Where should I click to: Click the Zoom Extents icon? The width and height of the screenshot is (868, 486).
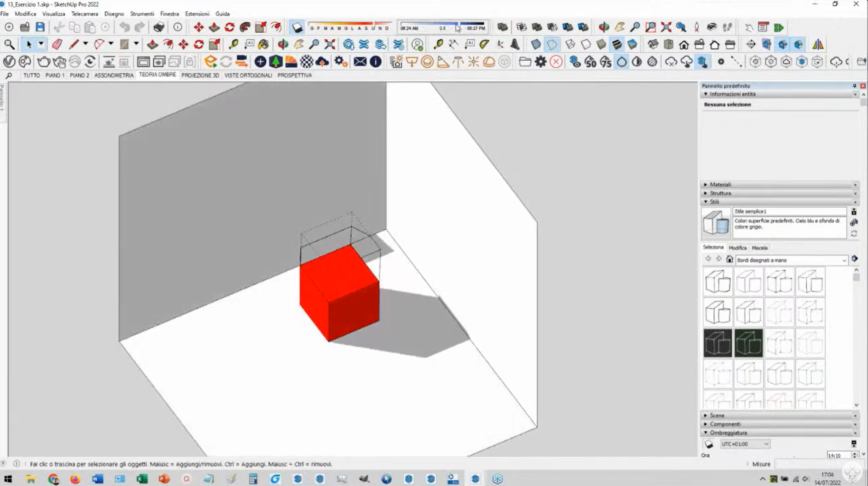[330, 45]
